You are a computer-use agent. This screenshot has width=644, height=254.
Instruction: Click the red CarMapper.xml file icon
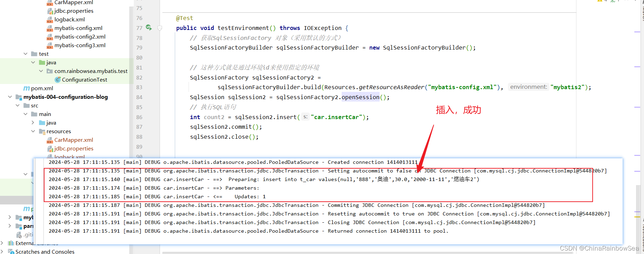tap(50, 140)
